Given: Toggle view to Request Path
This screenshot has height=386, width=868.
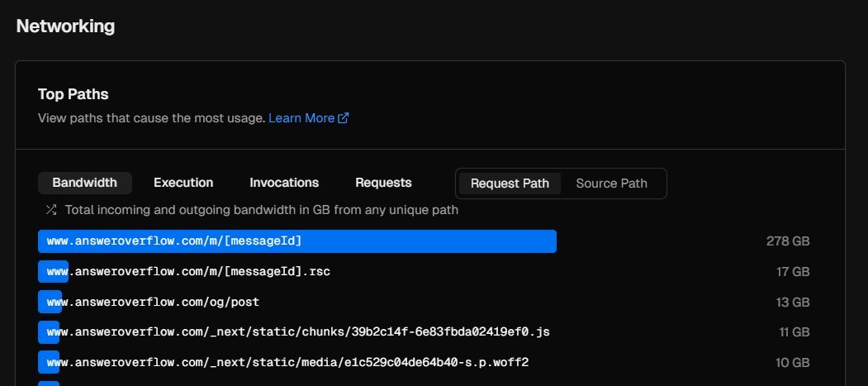Looking at the screenshot, I should (510, 183).
